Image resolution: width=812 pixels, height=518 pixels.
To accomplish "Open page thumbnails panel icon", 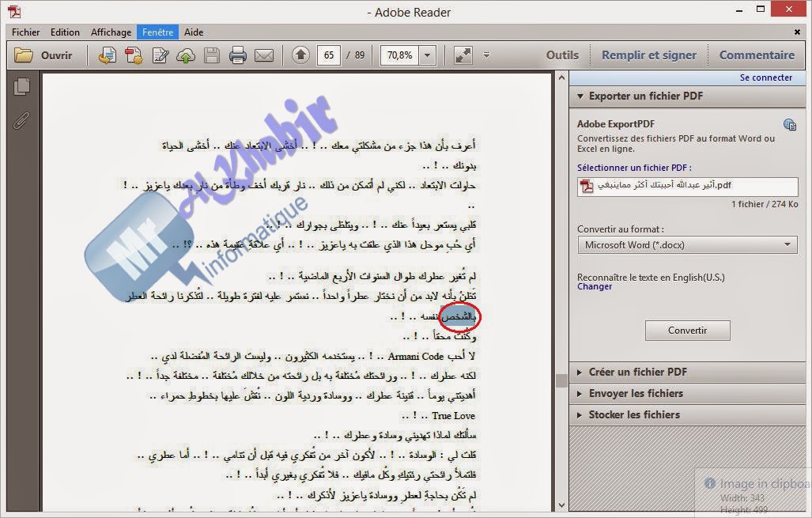I will (22, 86).
